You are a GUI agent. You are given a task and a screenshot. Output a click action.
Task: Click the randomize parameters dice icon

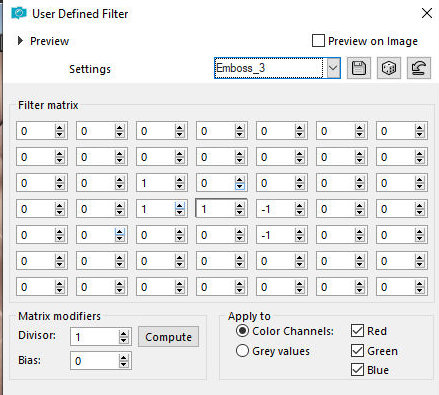(389, 68)
